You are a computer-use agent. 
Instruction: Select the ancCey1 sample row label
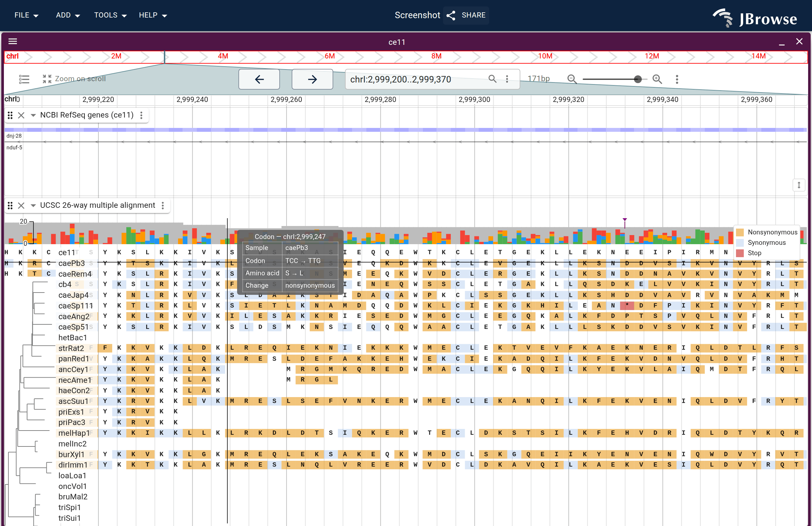coord(73,369)
